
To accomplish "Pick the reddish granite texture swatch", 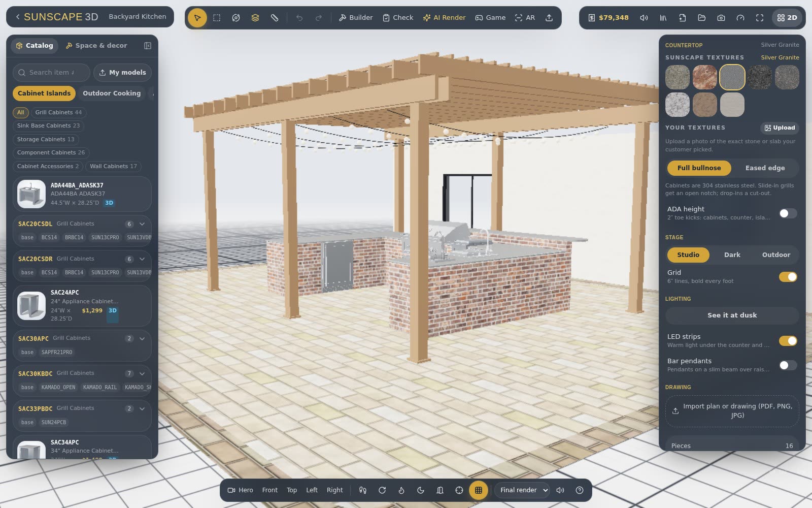I will (705, 77).
